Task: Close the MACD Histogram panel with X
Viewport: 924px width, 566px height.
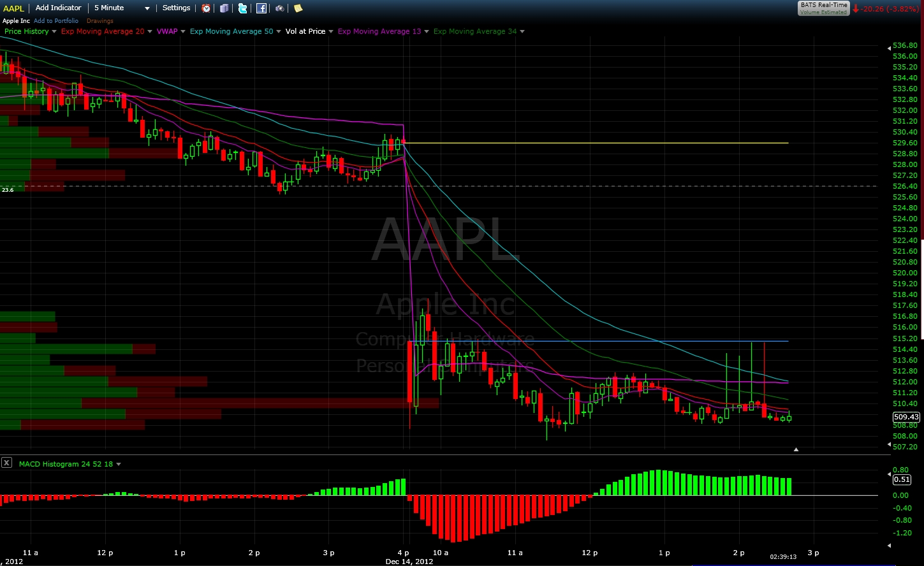Action: 6,463
